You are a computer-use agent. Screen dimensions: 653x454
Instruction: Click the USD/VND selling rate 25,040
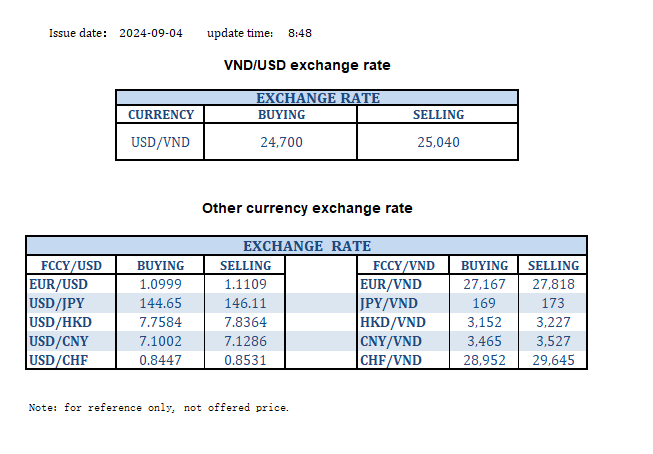click(x=438, y=142)
